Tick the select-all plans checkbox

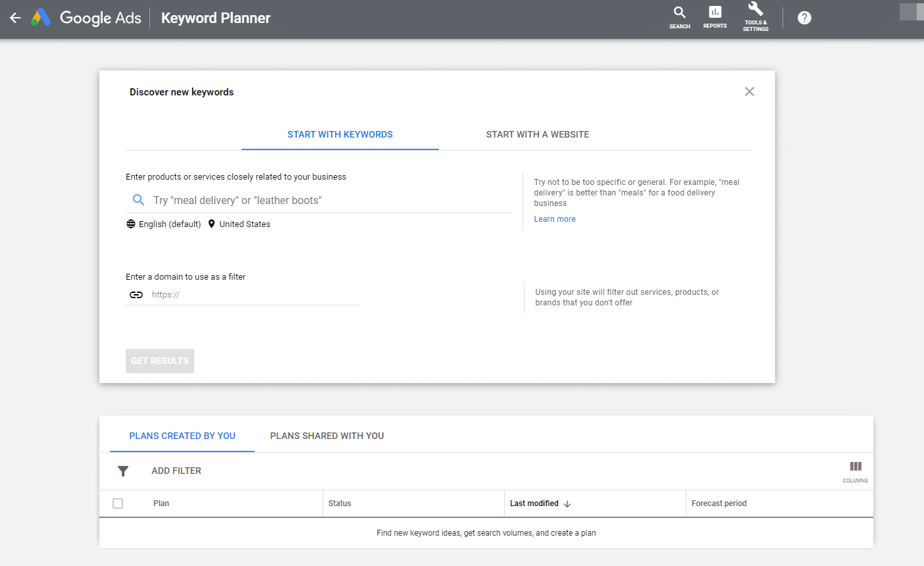click(x=118, y=503)
